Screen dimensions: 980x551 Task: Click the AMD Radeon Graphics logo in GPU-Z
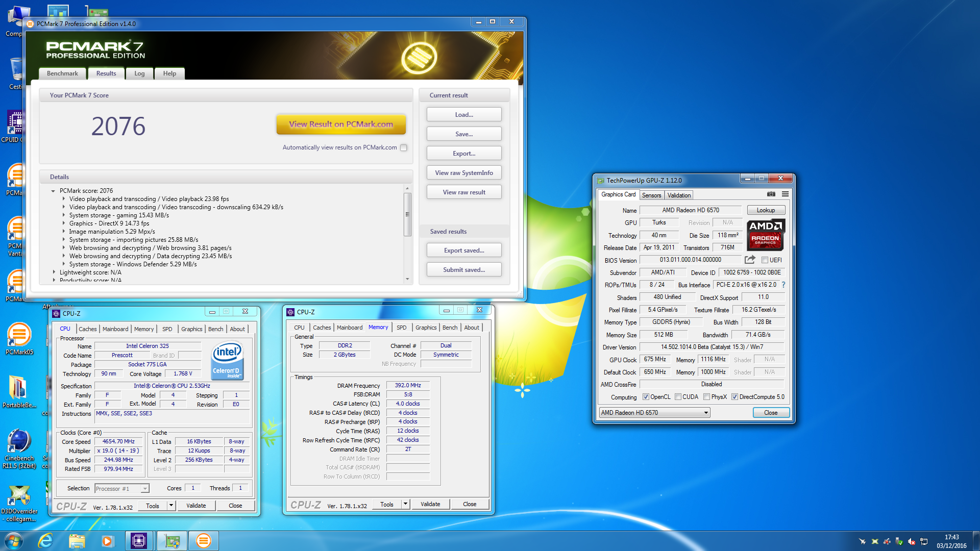tap(766, 235)
